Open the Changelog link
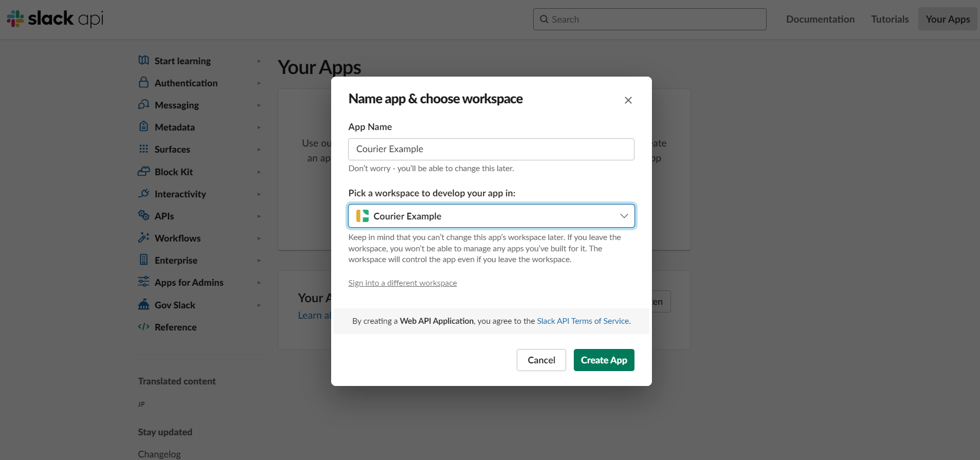The image size is (980, 460). point(159,454)
